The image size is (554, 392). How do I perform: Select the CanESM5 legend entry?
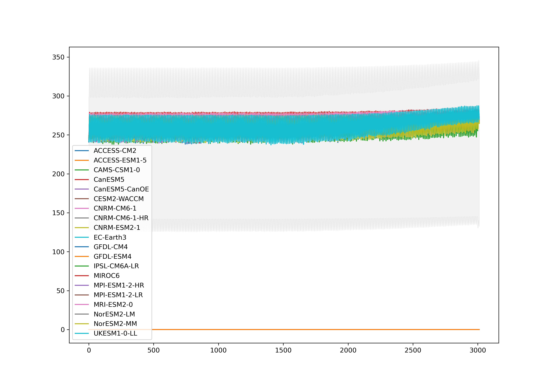pyautogui.click(x=109, y=180)
